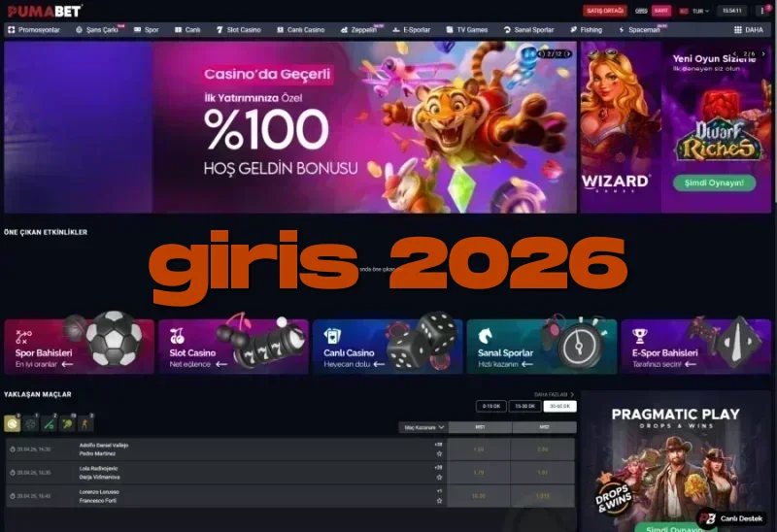Select the basketball sport filter icon
The image size is (777, 532).
tap(31, 424)
